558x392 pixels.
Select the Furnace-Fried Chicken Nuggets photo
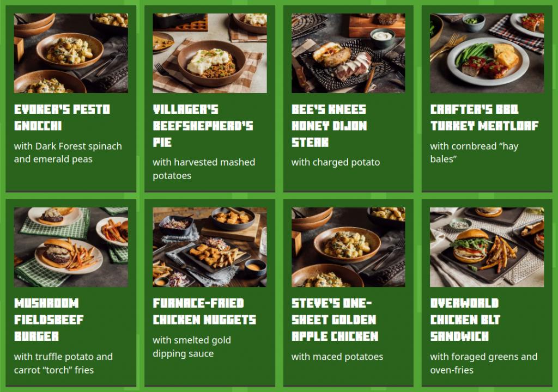coord(210,247)
